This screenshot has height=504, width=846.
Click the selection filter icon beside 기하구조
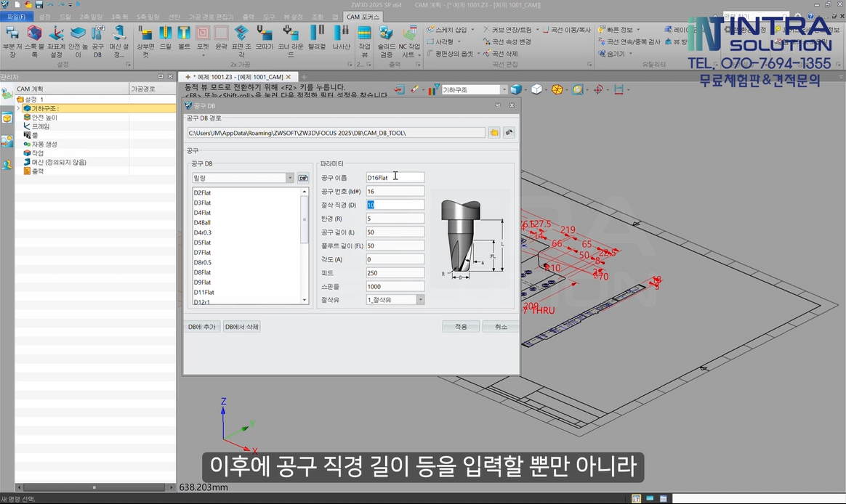pyautogui.click(x=433, y=89)
